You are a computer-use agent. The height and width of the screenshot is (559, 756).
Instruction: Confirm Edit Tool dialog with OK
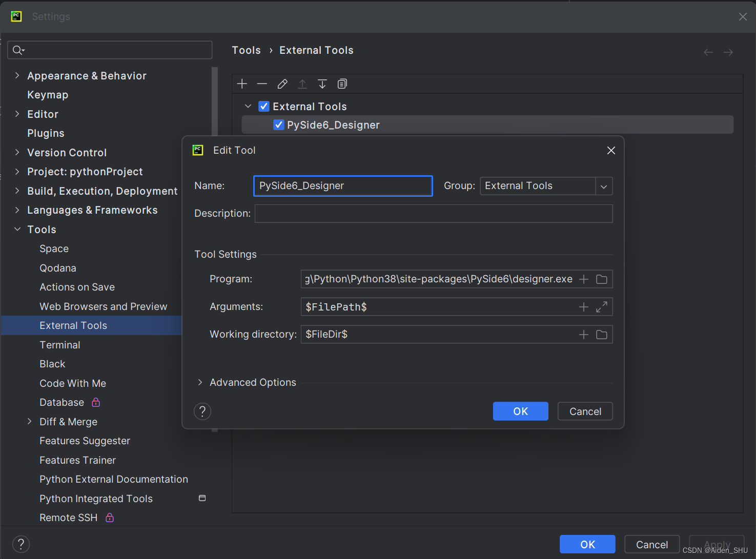(521, 411)
